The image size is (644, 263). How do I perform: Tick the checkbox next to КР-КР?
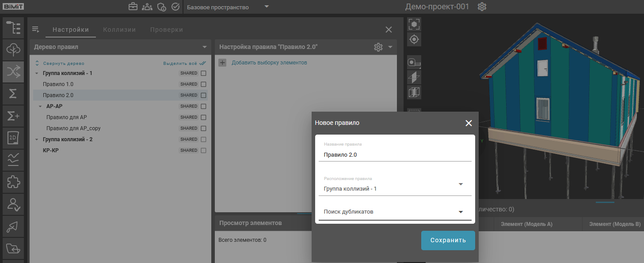pyautogui.click(x=204, y=150)
